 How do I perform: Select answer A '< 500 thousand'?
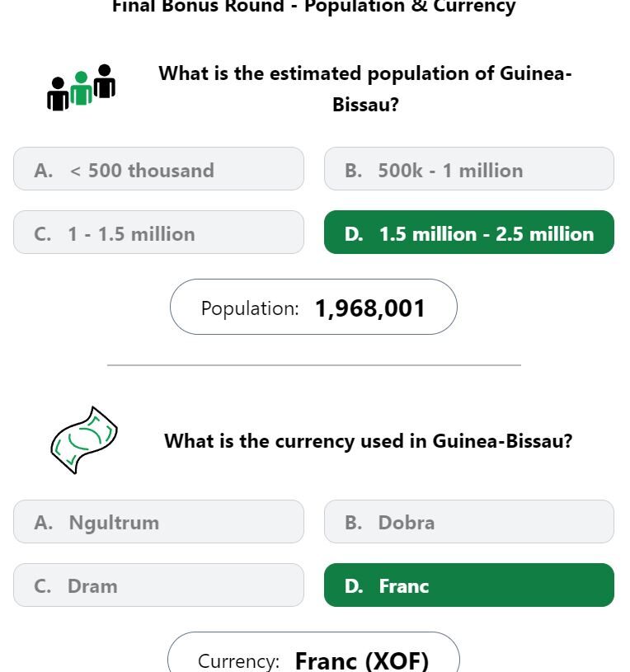[158, 170]
